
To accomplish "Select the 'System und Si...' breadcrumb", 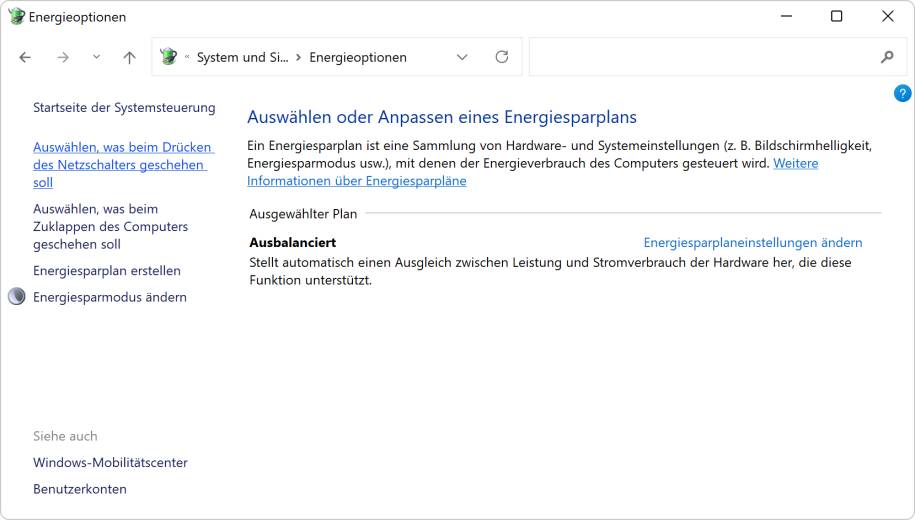I will [242, 57].
